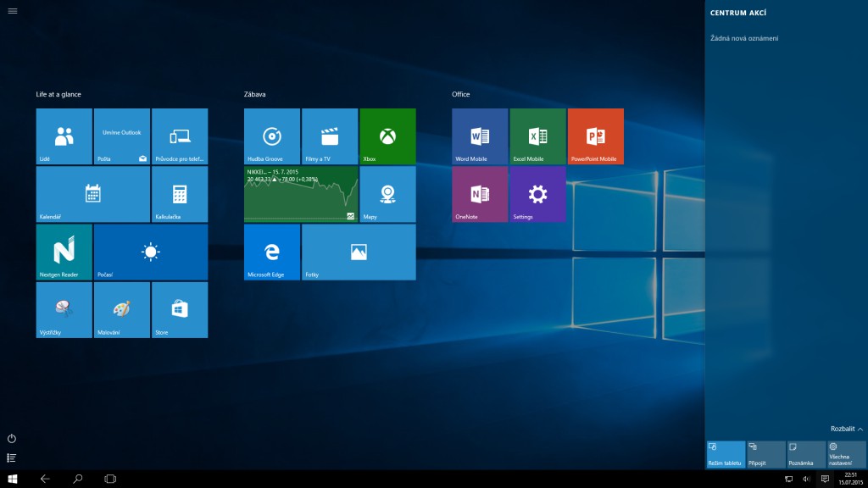Click the Rozbalit expander in Action Center

point(847,429)
